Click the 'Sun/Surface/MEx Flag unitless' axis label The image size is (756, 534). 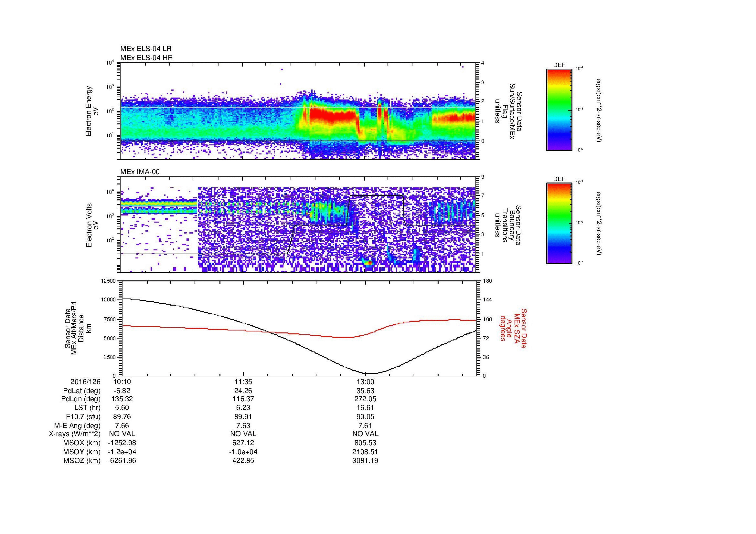pyautogui.click(x=509, y=111)
